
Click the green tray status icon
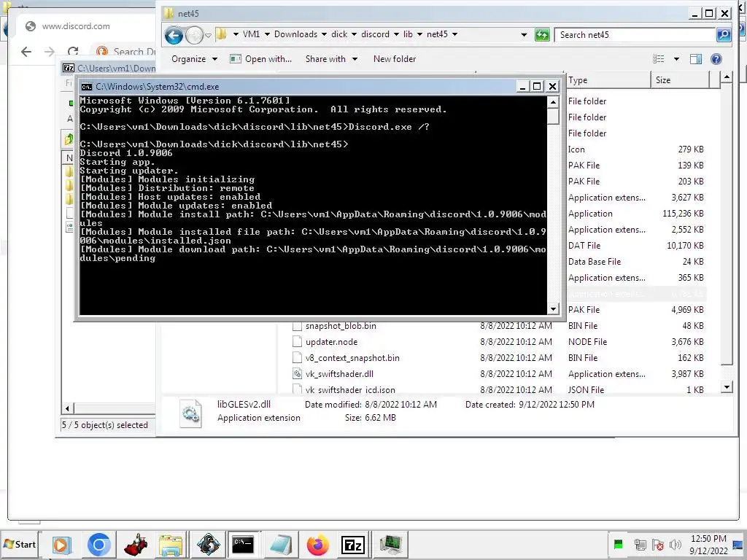(x=619, y=544)
